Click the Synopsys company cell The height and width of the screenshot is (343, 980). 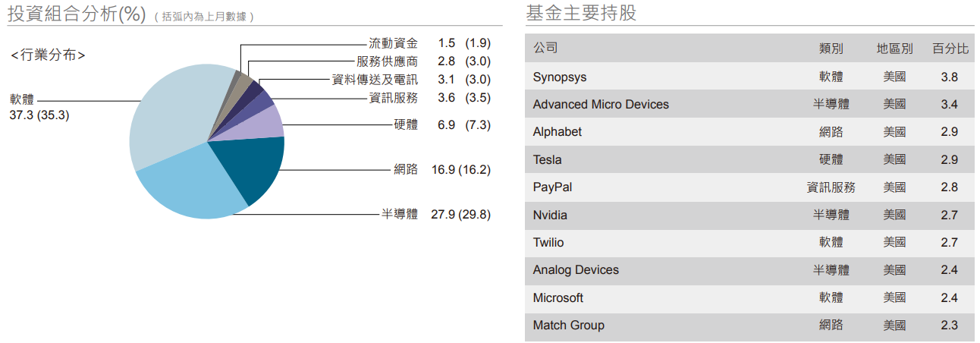pos(560,77)
